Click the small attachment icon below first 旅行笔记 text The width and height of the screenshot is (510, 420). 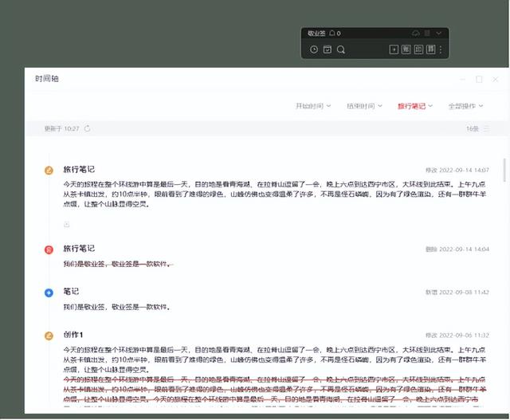[67, 225]
